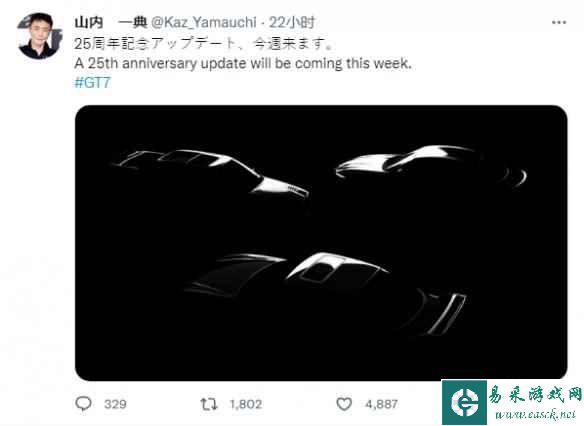The height and width of the screenshot is (426, 584).
Task: Click the 易采游戏网 watermark text
Action: click(x=535, y=395)
